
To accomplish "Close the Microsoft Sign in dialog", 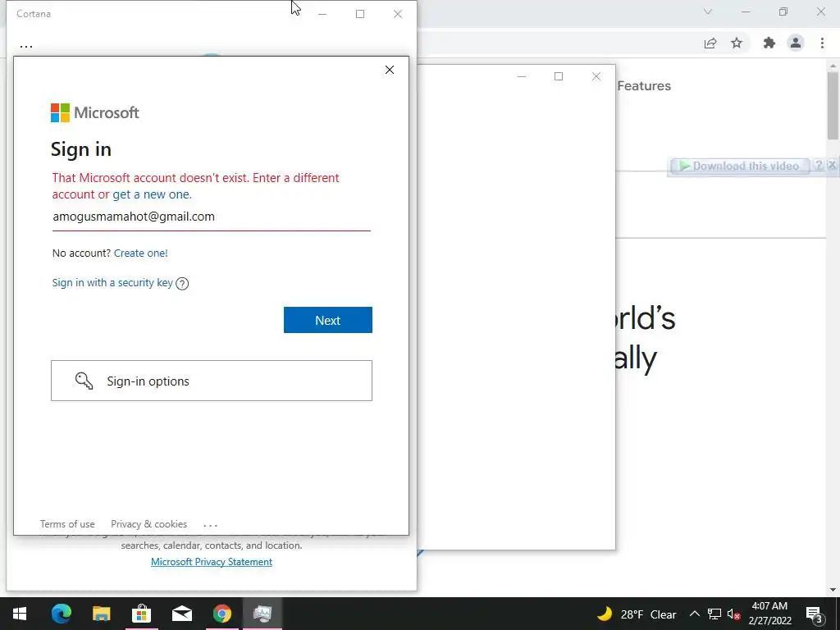I will point(390,70).
